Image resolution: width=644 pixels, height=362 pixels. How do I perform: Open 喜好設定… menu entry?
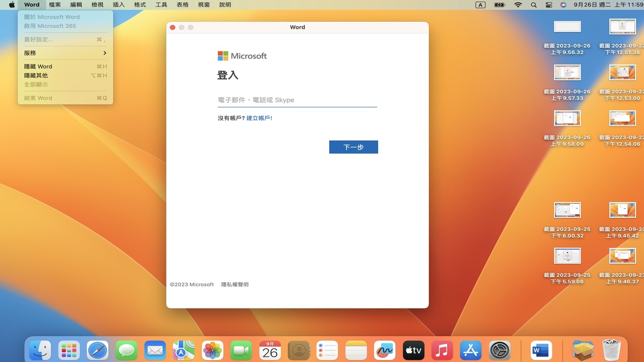click(66, 40)
